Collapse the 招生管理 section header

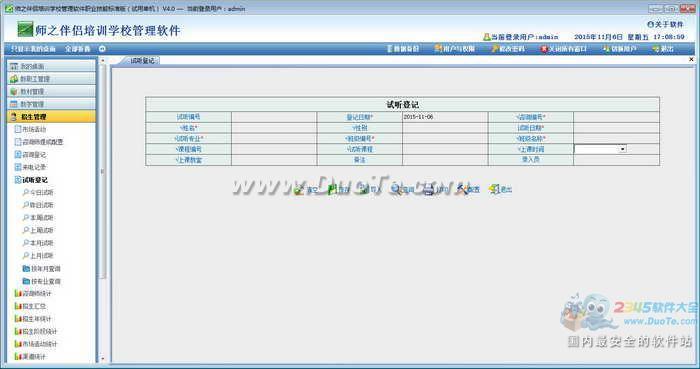tap(51, 117)
